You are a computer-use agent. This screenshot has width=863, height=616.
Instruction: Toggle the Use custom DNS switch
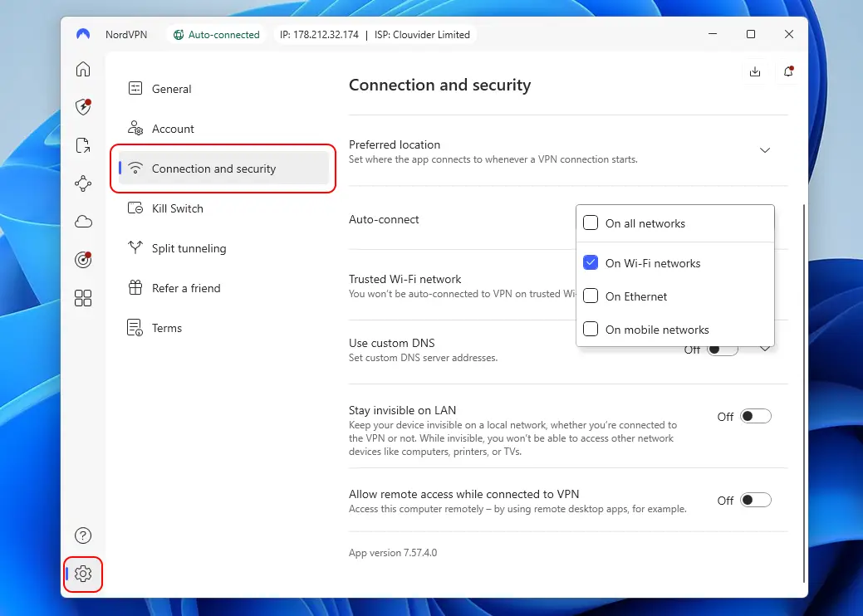coord(723,350)
